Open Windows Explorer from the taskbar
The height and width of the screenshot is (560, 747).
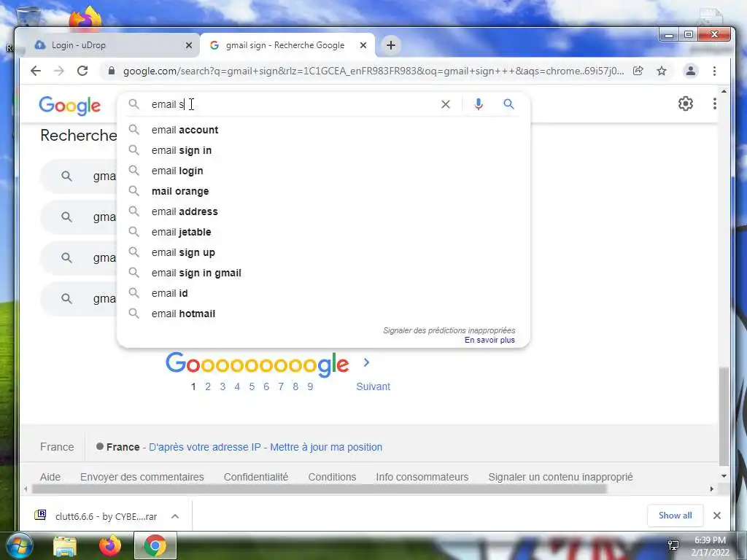coord(64,546)
